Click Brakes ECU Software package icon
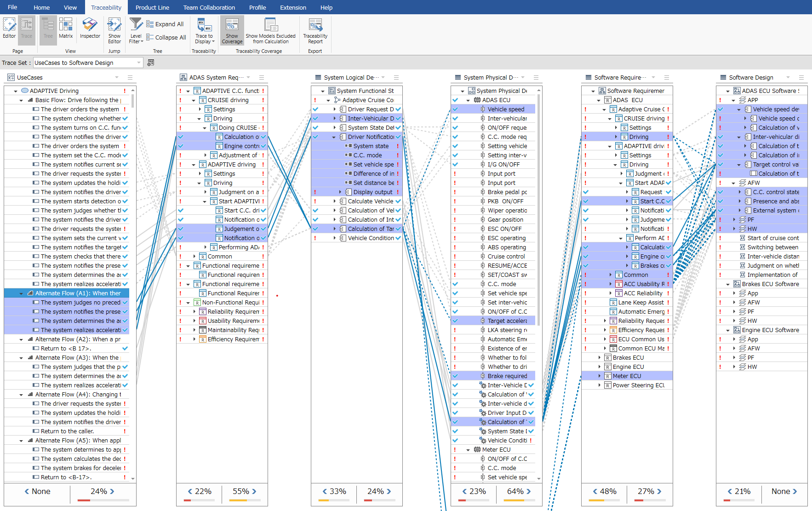The image size is (812, 511). click(x=737, y=284)
